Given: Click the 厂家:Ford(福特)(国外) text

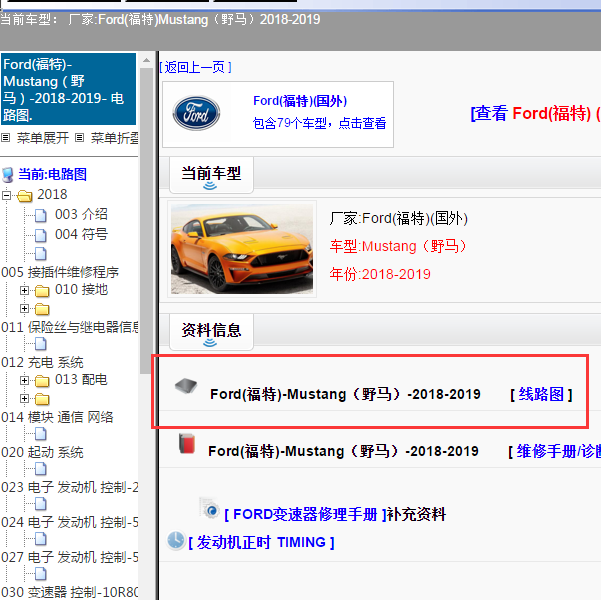Looking at the screenshot, I should tap(399, 219).
